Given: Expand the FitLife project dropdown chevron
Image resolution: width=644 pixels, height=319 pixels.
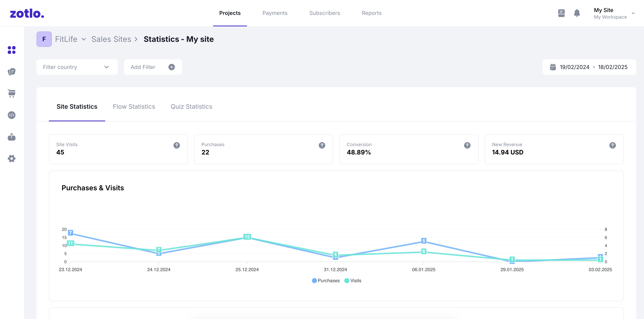Looking at the screenshot, I should click(84, 39).
